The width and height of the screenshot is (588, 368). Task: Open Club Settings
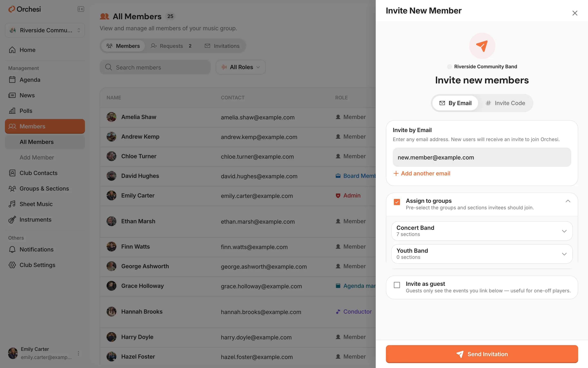(45, 265)
